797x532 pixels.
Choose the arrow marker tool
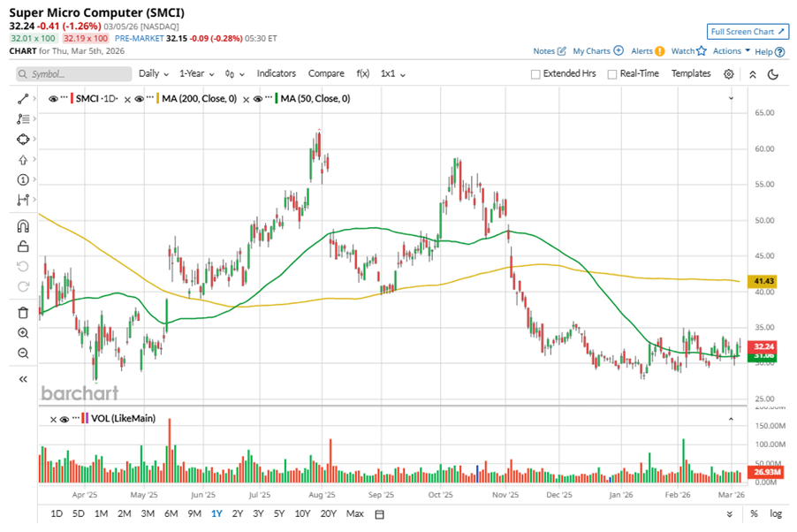point(23,160)
